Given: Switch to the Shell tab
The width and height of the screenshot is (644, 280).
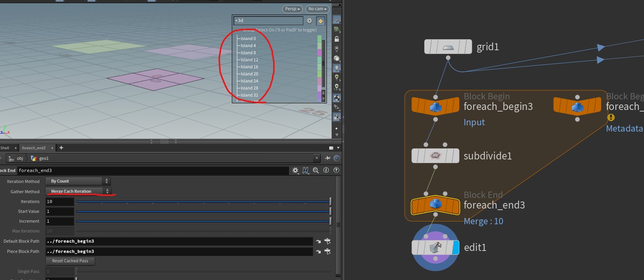Looking at the screenshot, I should pos(5,148).
